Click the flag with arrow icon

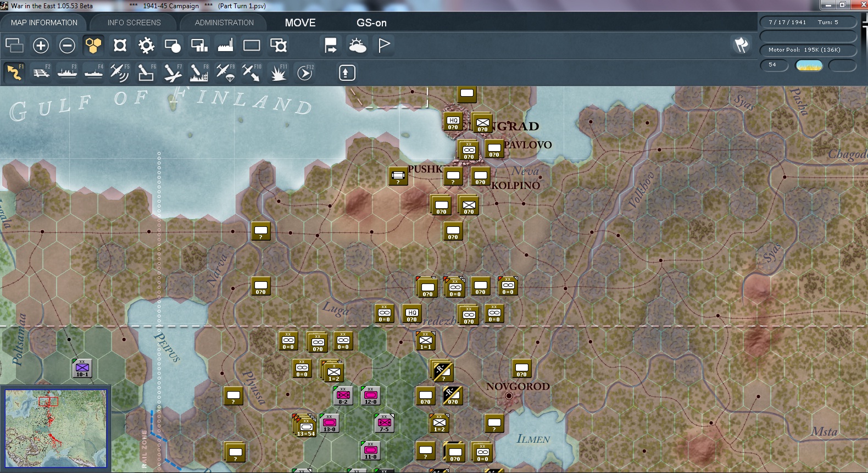[331, 45]
